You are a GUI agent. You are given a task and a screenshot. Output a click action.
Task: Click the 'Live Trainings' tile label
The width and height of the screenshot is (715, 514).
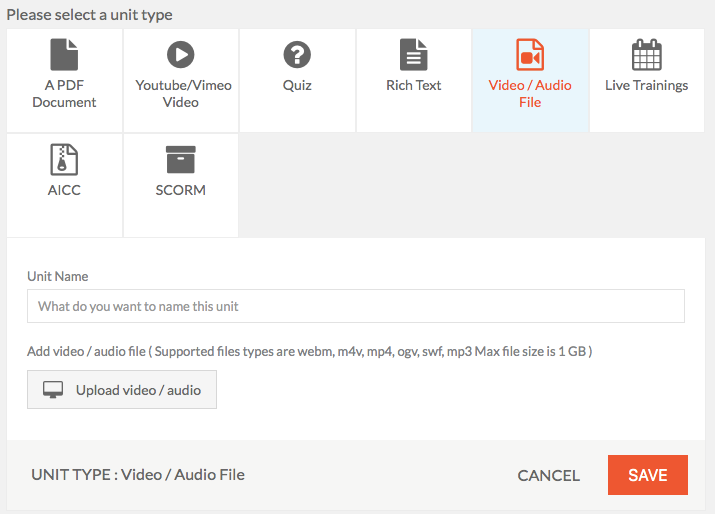click(647, 85)
